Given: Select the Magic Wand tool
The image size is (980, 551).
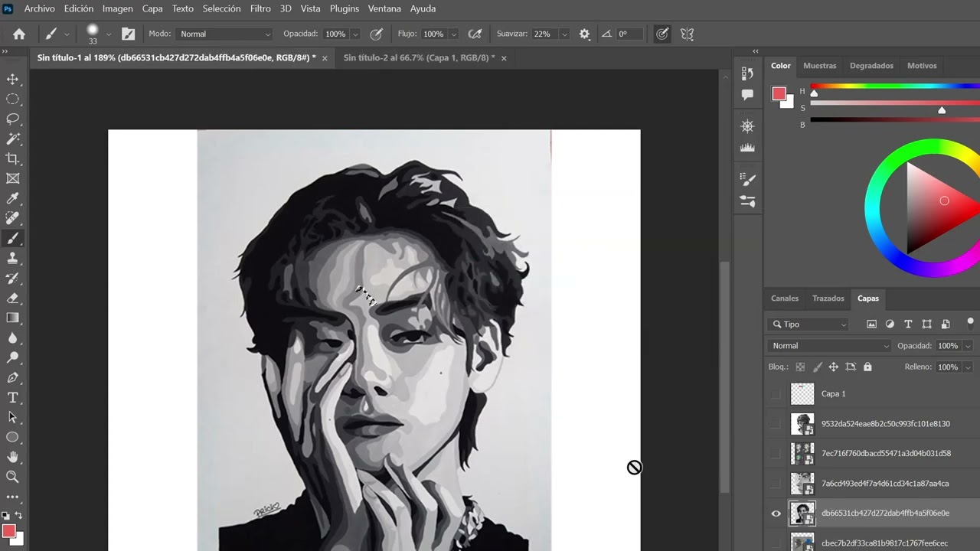Looking at the screenshot, I should tap(12, 139).
